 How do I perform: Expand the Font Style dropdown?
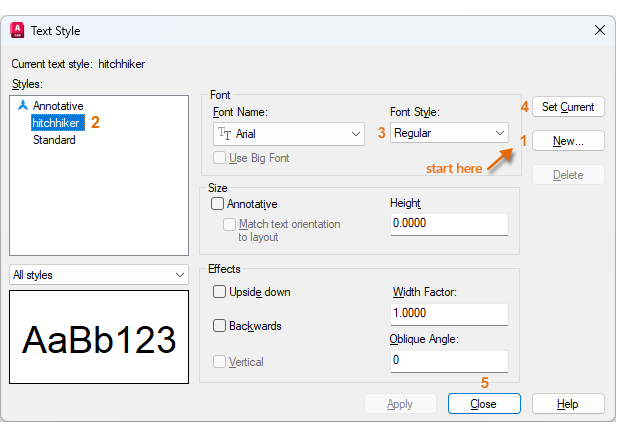[x=499, y=133]
